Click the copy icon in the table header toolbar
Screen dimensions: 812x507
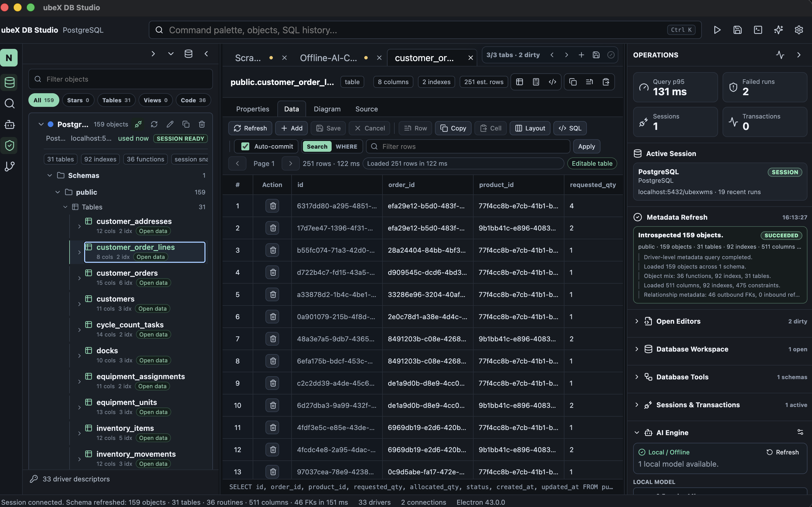(573, 82)
